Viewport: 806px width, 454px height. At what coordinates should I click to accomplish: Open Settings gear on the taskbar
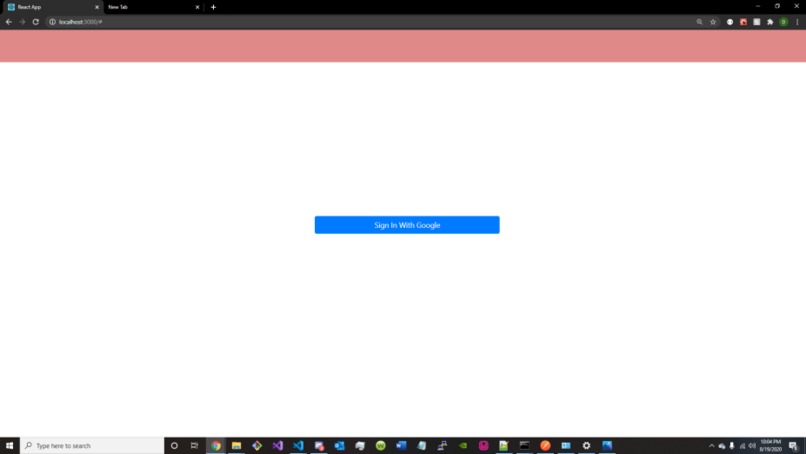point(586,445)
